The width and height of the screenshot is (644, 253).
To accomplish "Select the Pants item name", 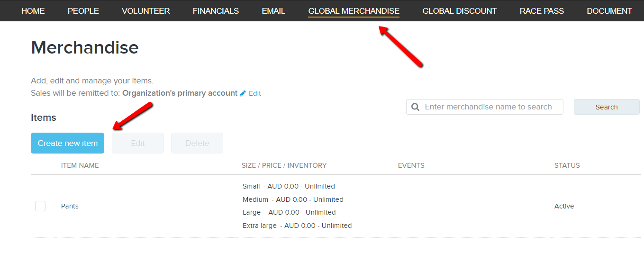I will click(70, 206).
